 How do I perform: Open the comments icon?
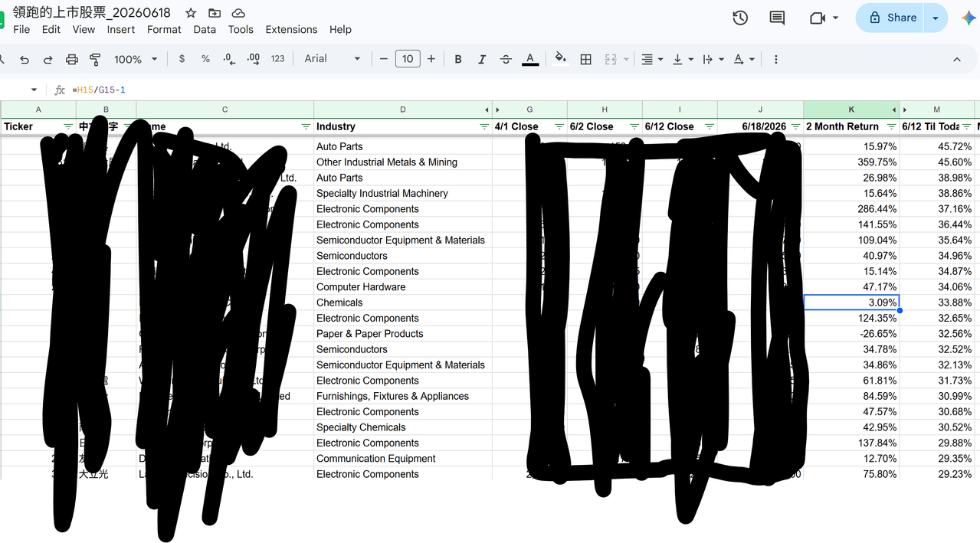[x=777, y=18]
